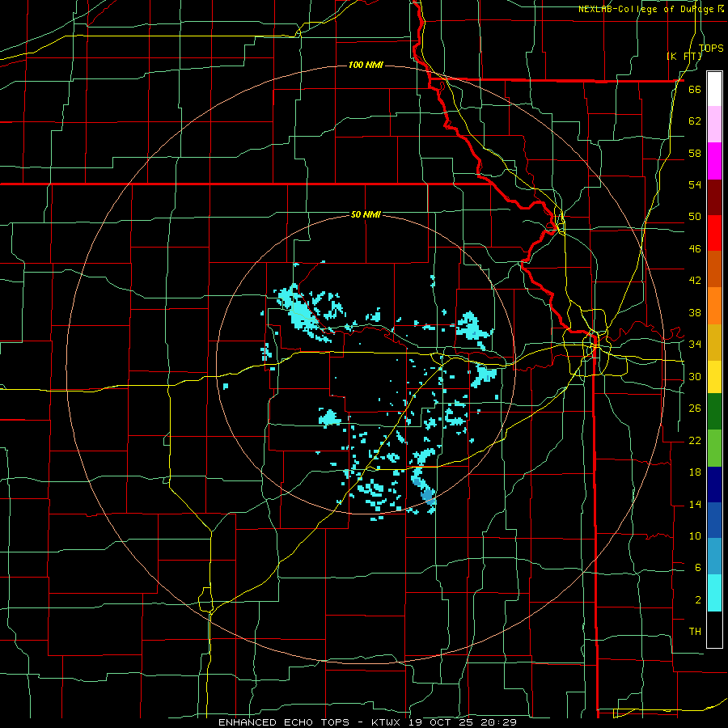The width and height of the screenshot is (728, 728).
Task: Click the medium blue legend swatch
Action: click(x=714, y=520)
